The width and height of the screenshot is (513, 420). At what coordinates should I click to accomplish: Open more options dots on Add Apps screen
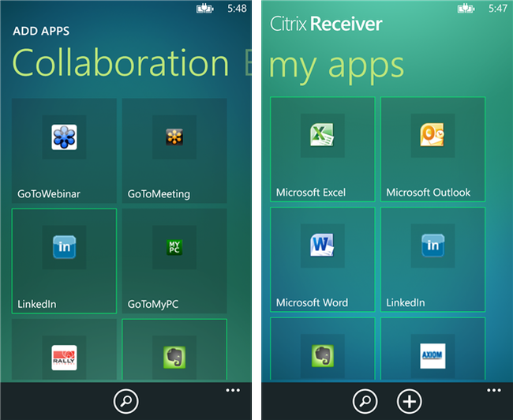click(x=233, y=390)
